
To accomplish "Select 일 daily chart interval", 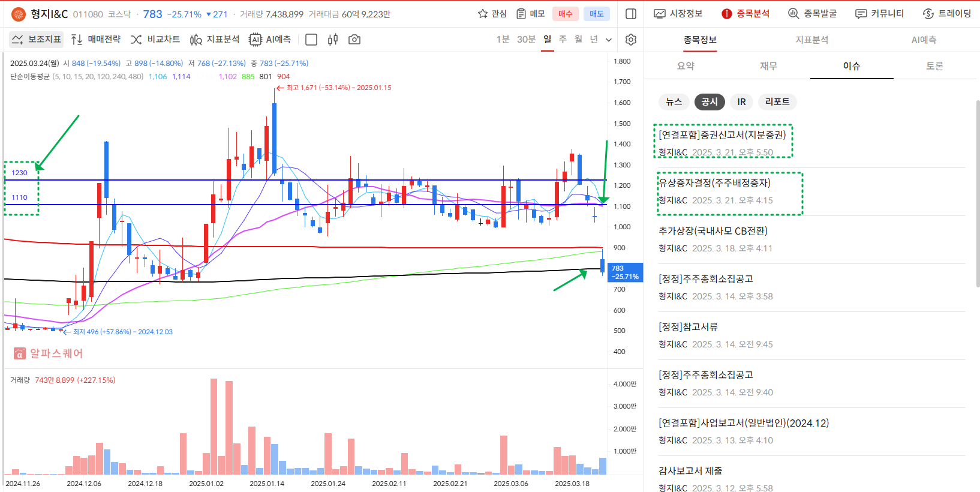I will pos(548,40).
